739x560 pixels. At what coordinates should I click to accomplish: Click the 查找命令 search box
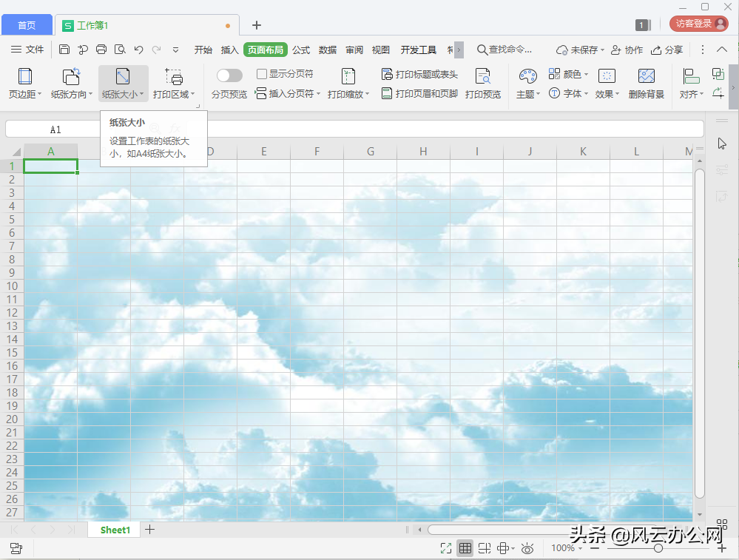pyautogui.click(x=505, y=50)
